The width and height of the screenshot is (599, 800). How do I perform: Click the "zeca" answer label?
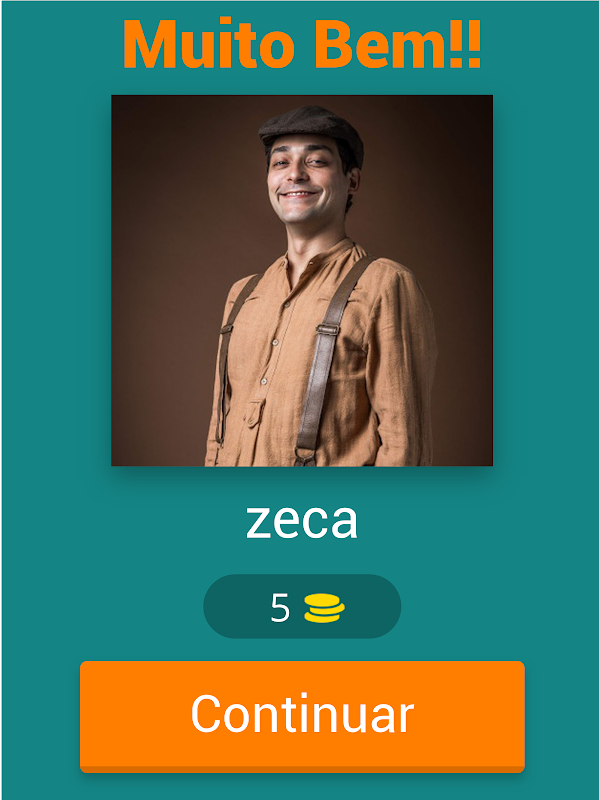pos(302,521)
